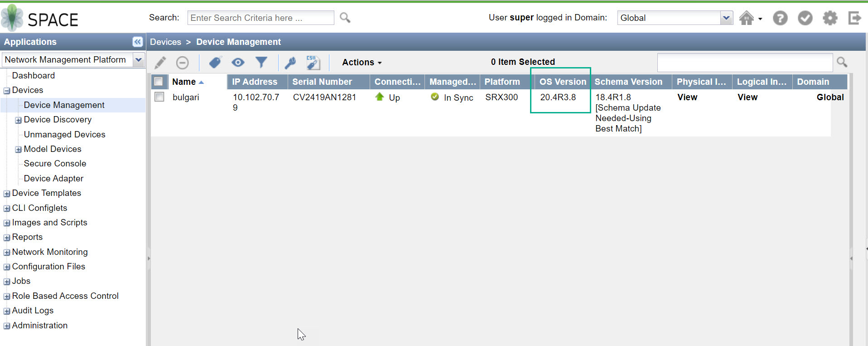Expand the Network Monitoring node
The height and width of the screenshot is (346, 868).
(7, 253)
